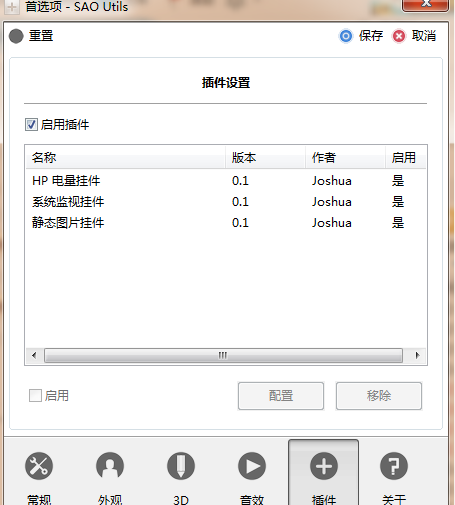Sort by the 启用 column header

(x=406, y=157)
